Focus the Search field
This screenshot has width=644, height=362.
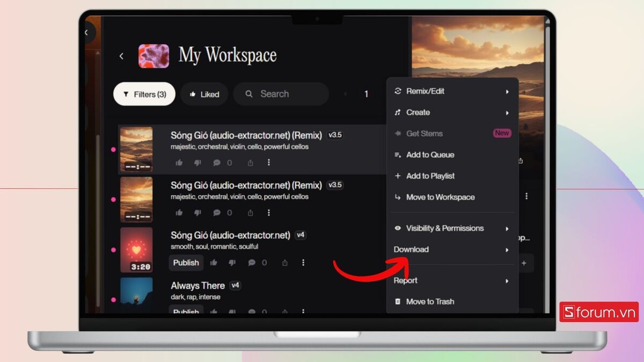point(281,94)
